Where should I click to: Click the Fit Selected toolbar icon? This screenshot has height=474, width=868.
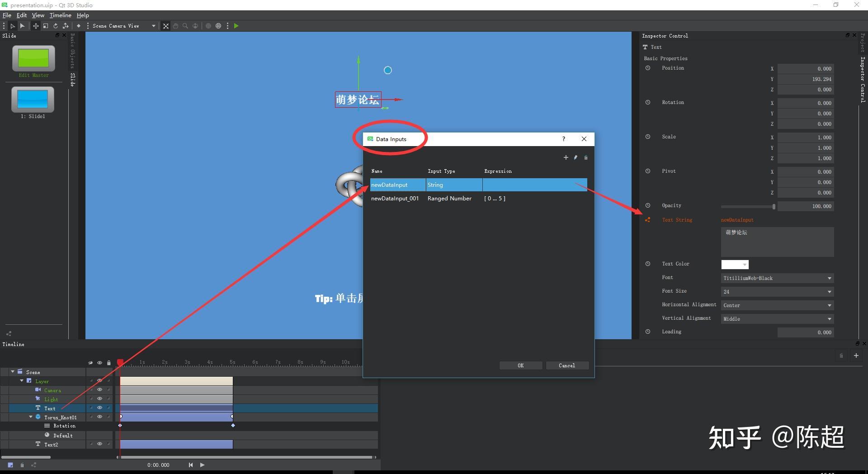[166, 26]
